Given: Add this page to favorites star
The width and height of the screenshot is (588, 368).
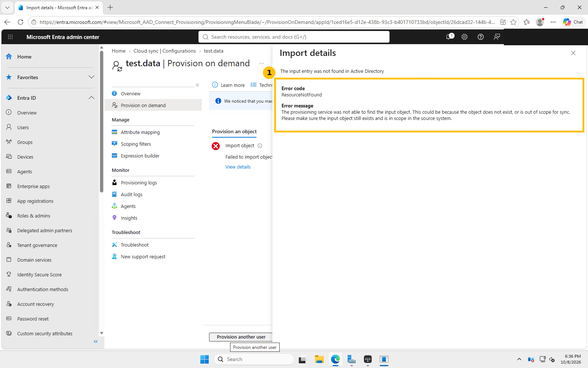Looking at the screenshot, I should 513,22.
